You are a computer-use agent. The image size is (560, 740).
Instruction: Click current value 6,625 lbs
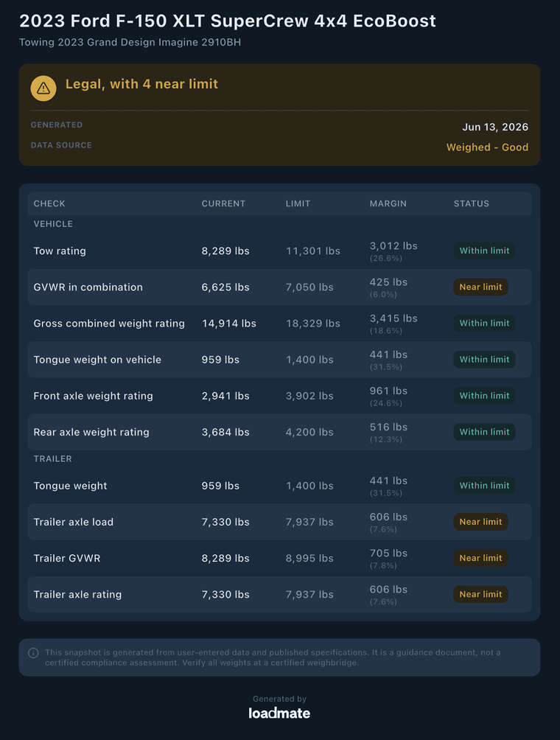point(225,287)
